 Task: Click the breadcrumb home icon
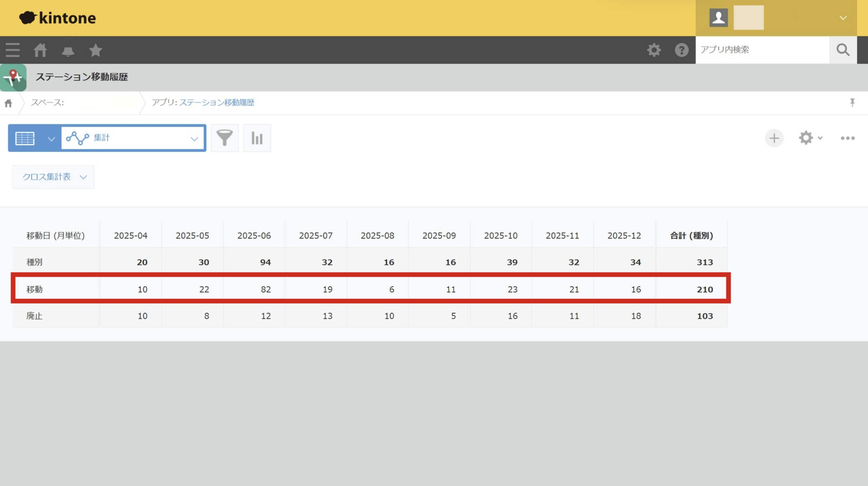[8, 103]
